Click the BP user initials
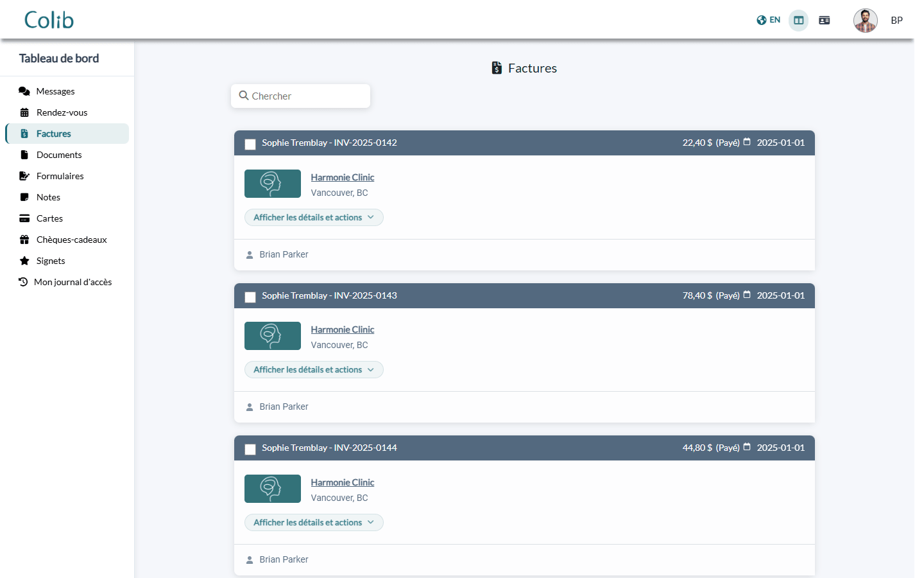This screenshot has height=578, width=924. 896,21
